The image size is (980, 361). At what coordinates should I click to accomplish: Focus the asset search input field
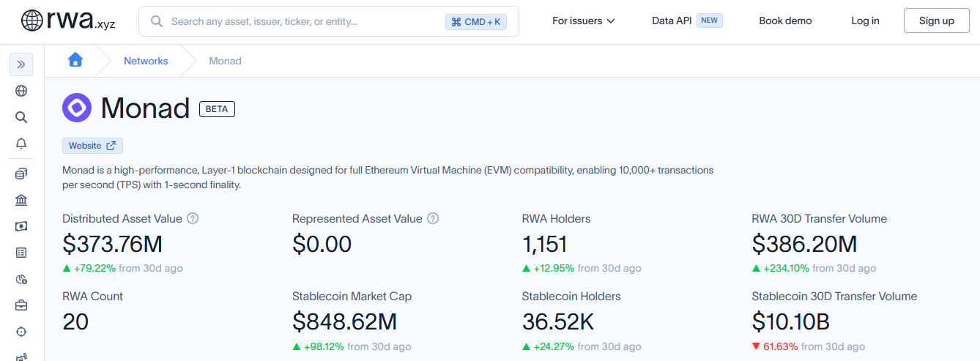pyautogui.click(x=329, y=21)
